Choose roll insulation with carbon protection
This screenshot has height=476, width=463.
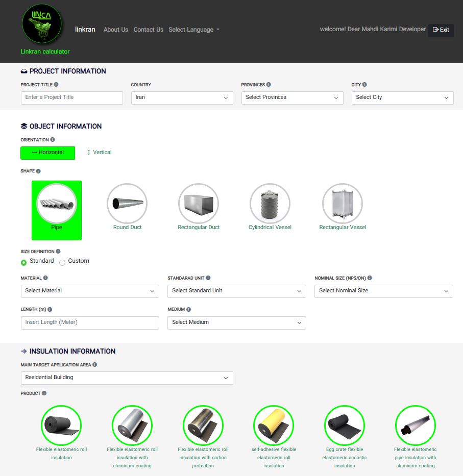(203, 437)
